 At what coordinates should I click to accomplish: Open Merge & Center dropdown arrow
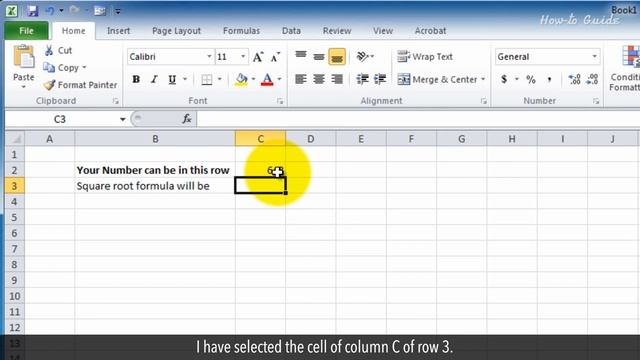point(483,79)
